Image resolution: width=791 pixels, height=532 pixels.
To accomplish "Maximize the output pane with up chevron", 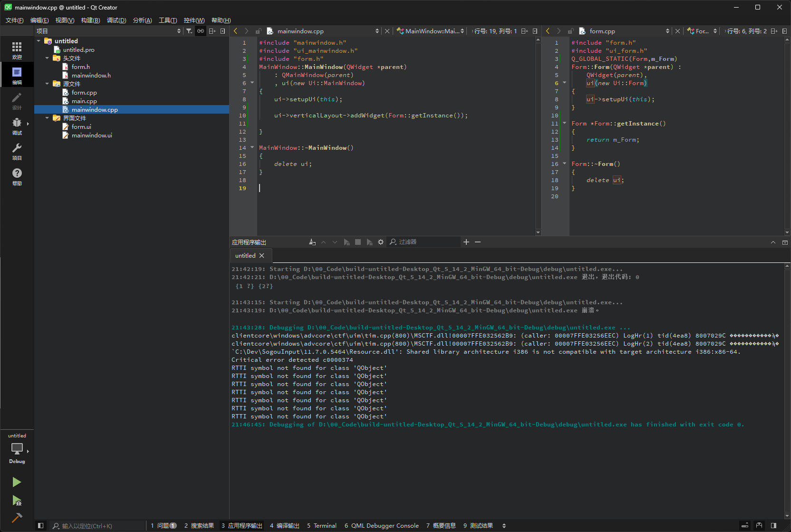I will point(773,242).
